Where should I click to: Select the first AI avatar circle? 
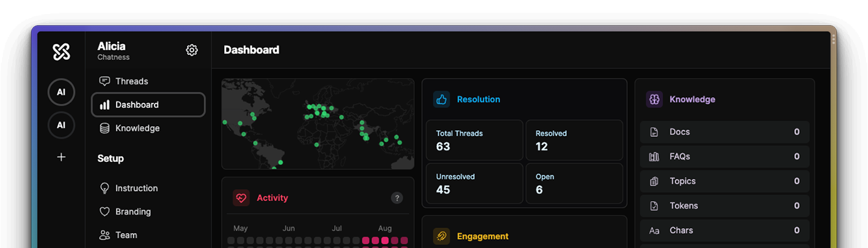pos(62,92)
